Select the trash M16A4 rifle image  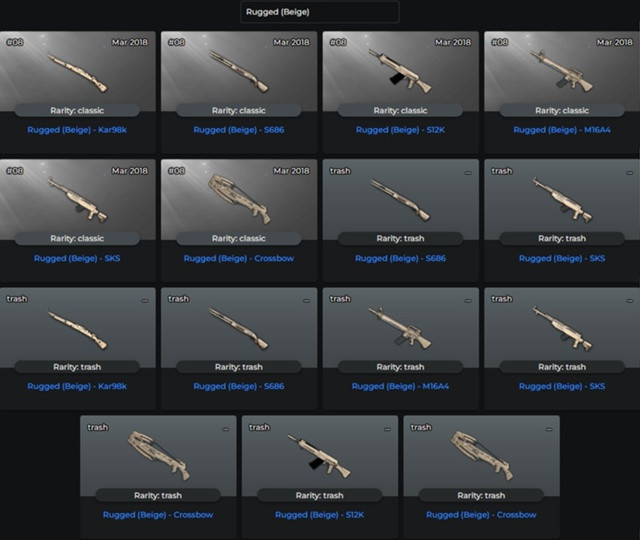point(400,328)
